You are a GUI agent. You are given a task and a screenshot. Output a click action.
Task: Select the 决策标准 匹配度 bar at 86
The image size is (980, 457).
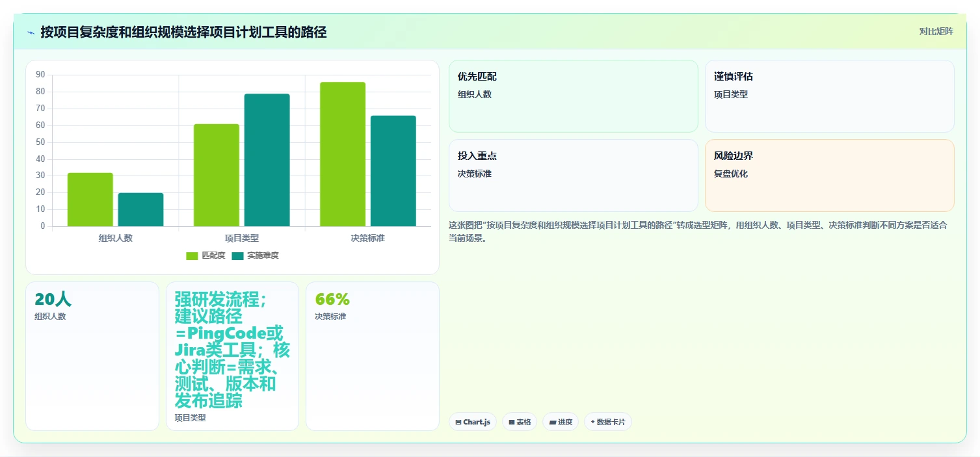(x=342, y=154)
